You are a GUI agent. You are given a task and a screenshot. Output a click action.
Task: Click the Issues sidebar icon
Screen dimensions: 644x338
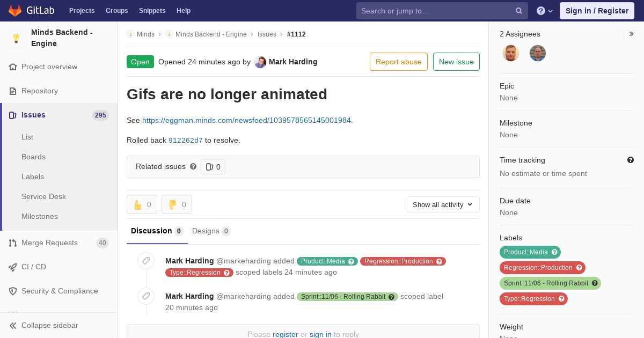13,115
